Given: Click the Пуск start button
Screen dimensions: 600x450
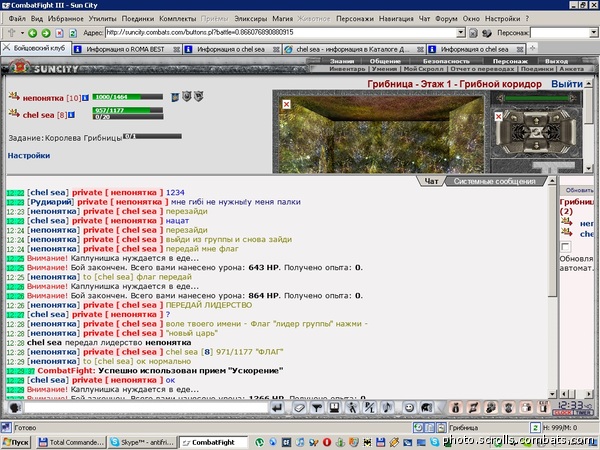Looking at the screenshot, I should (16, 442).
